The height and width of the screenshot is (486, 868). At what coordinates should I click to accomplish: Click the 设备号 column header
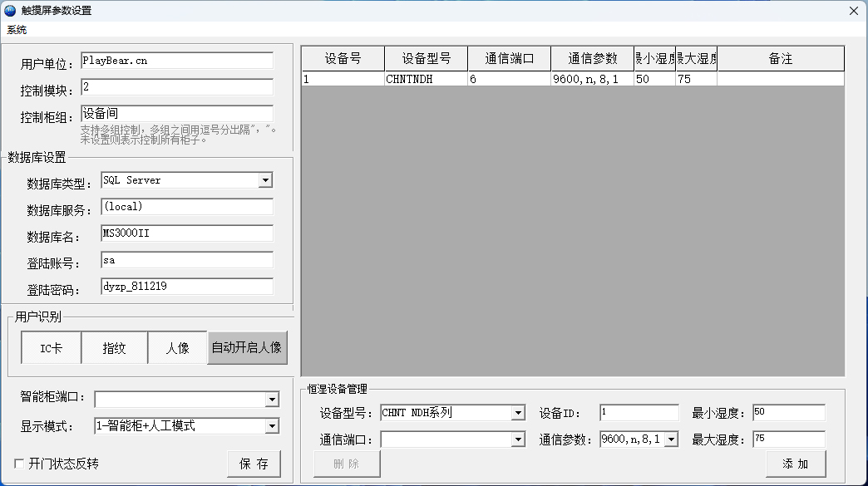coord(343,59)
